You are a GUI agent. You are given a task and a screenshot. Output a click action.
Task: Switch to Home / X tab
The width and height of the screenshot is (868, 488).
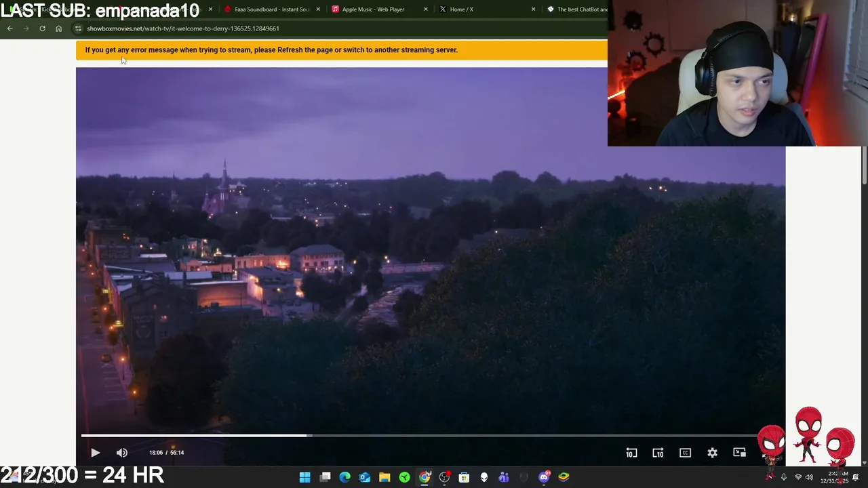point(486,9)
